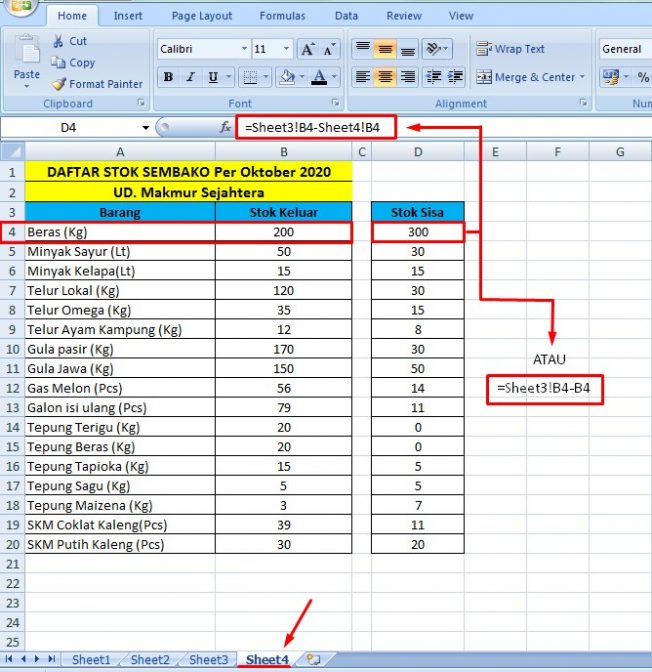
Task: Click the Accounting number format icon
Action: pyautogui.click(x=610, y=77)
